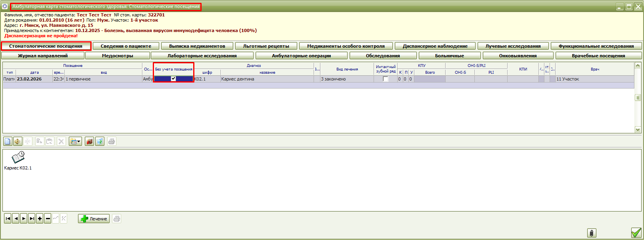Click the recycle bin refresh icon
The width and height of the screenshot is (644, 240).
[100, 141]
